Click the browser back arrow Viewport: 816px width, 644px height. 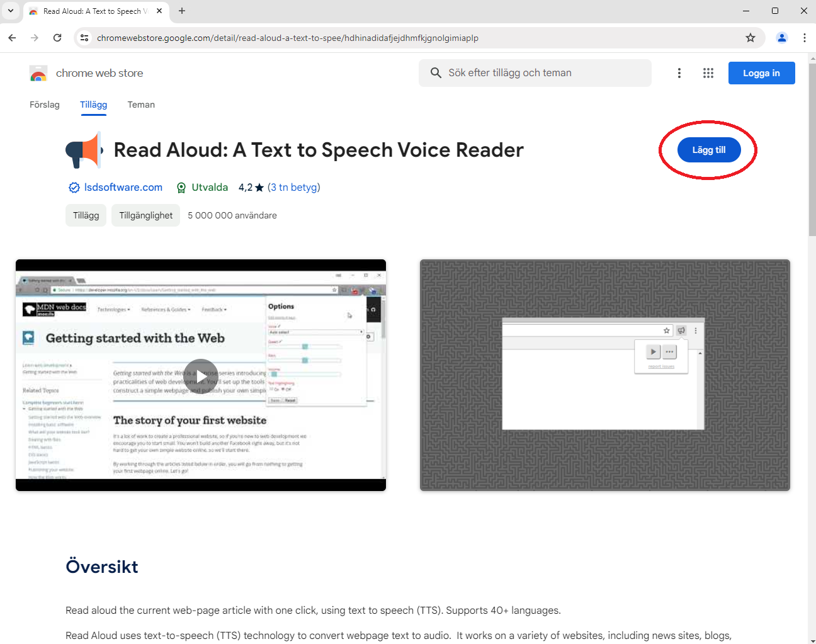tap(12, 38)
